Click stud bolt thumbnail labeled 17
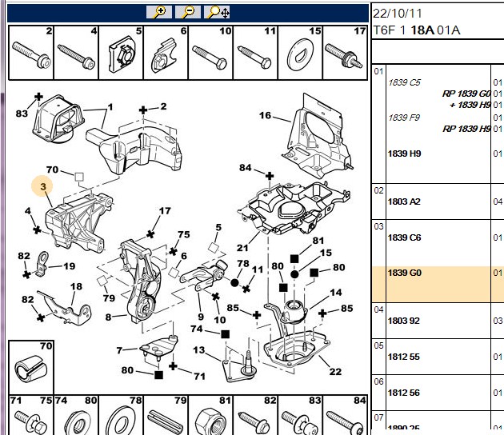Screen dimensions: 504x435 click(345, 53)
